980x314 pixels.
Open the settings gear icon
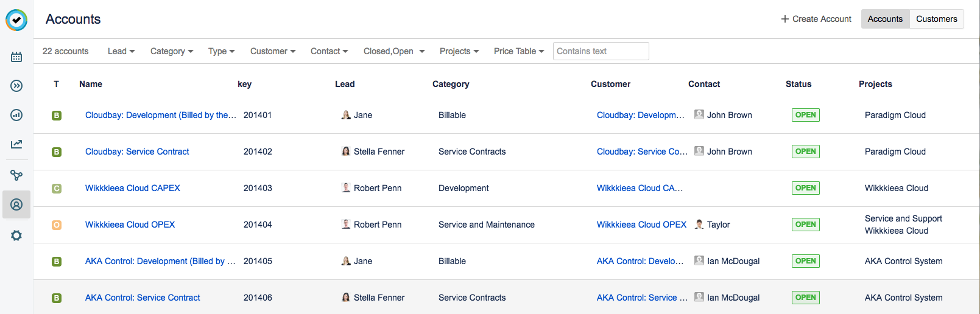tap(16, 235)
